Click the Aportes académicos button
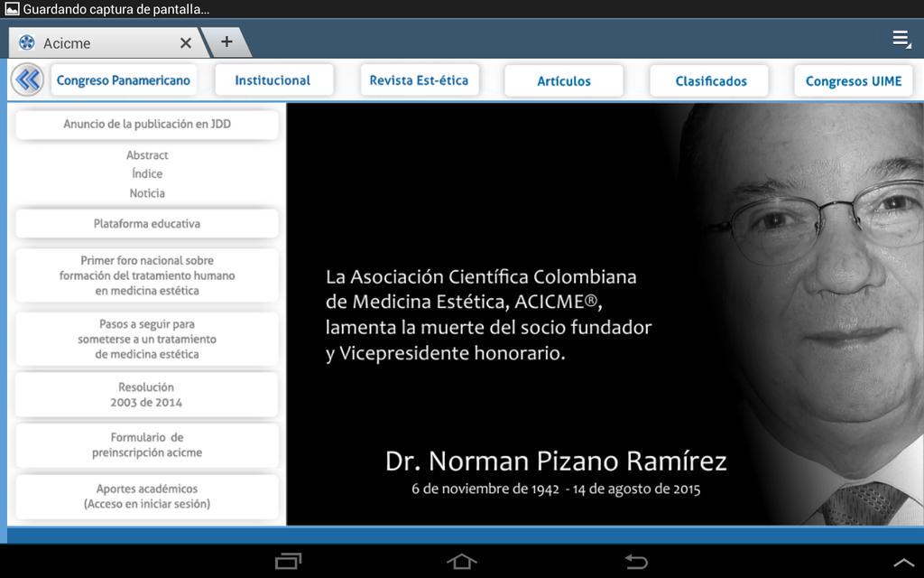Viewport: 924px width, 578px height. [147, 496]
